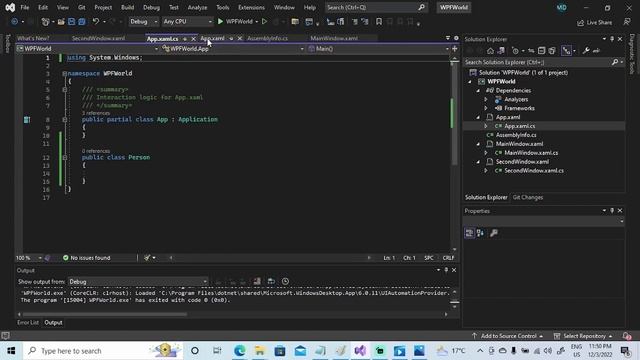This screenshot has height=360, width=640.
Task: Open the WPFWorld.App type navigation dropdown
Action: tap(233, 49)
